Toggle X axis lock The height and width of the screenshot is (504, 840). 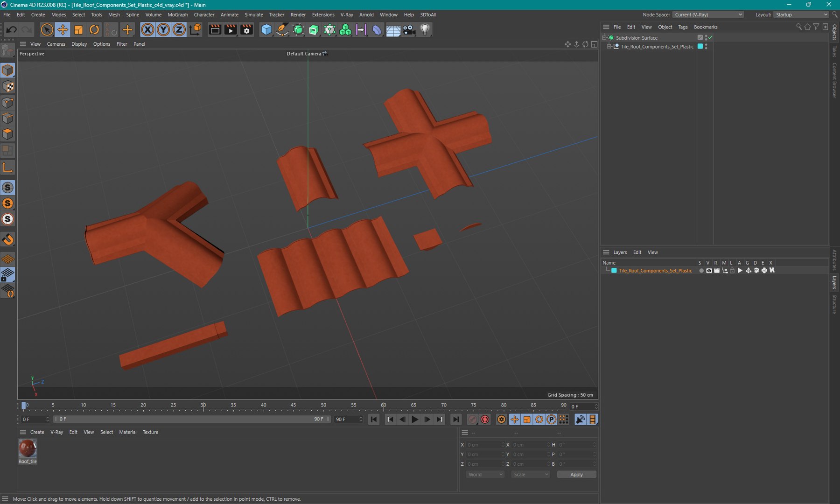click(147, 30)
